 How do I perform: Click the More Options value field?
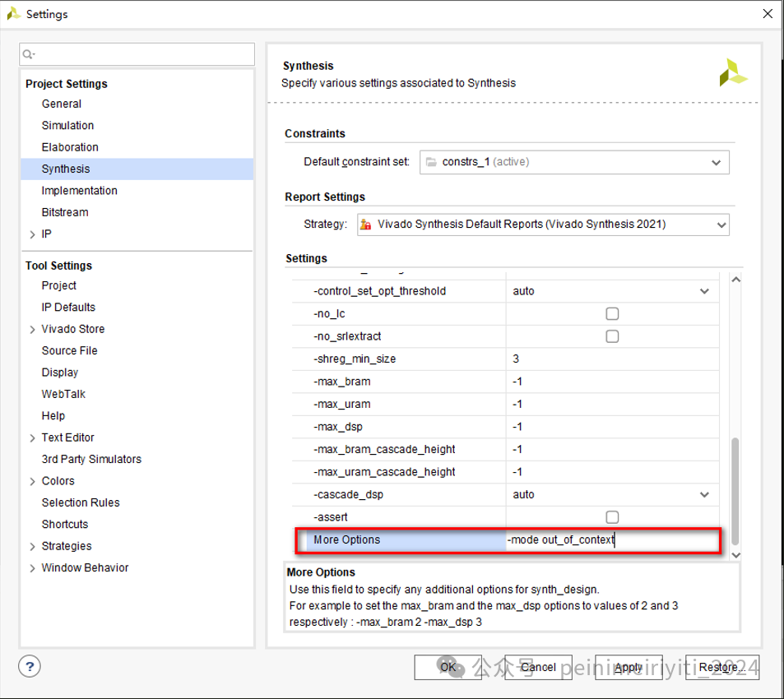pos(613,540)
